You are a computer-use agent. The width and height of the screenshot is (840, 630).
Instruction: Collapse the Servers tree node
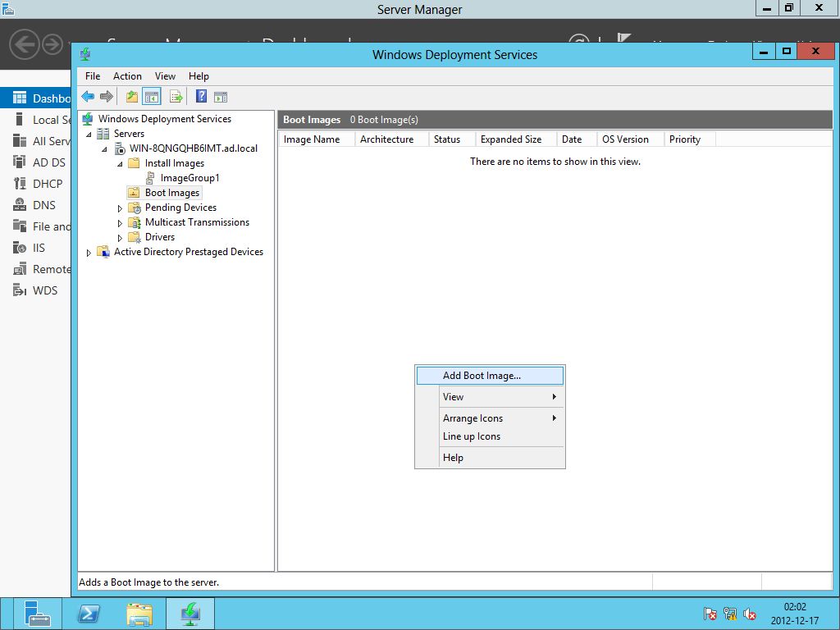point(89,135)
